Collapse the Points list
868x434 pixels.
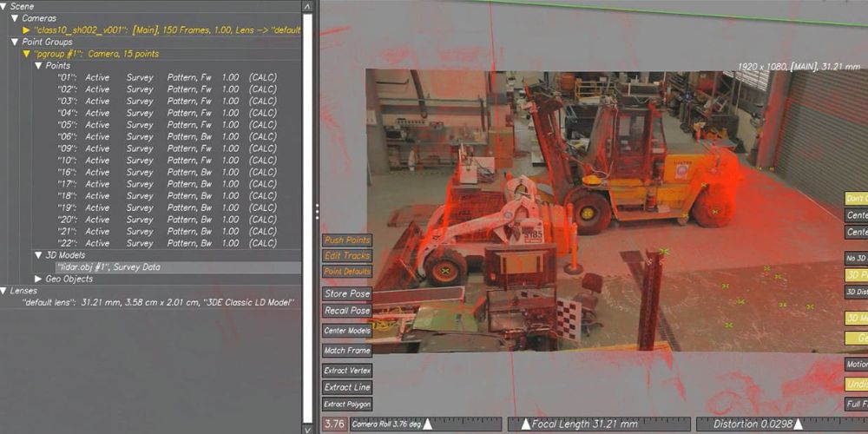(38, 66)
